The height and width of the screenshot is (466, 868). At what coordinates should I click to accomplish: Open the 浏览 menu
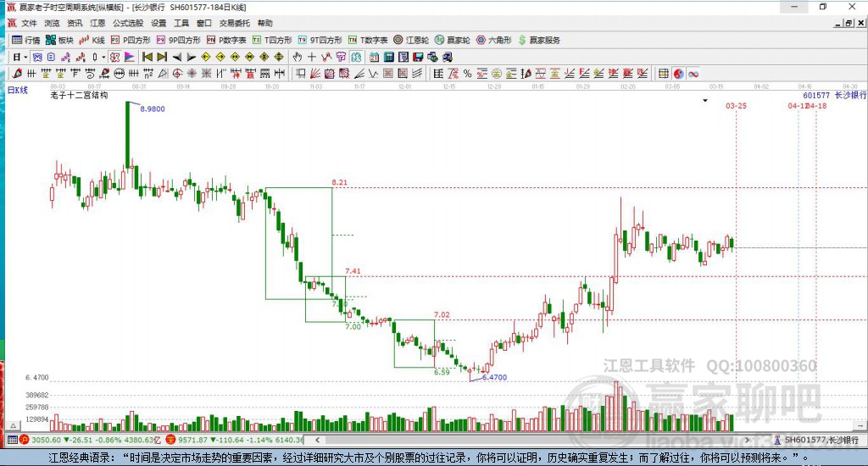[x=52, y=23]
